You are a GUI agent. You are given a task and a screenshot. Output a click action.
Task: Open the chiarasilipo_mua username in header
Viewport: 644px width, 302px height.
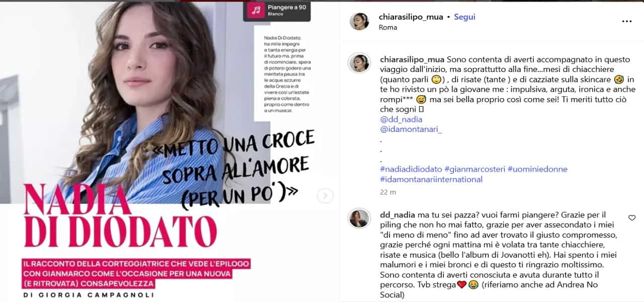[411, 17]
